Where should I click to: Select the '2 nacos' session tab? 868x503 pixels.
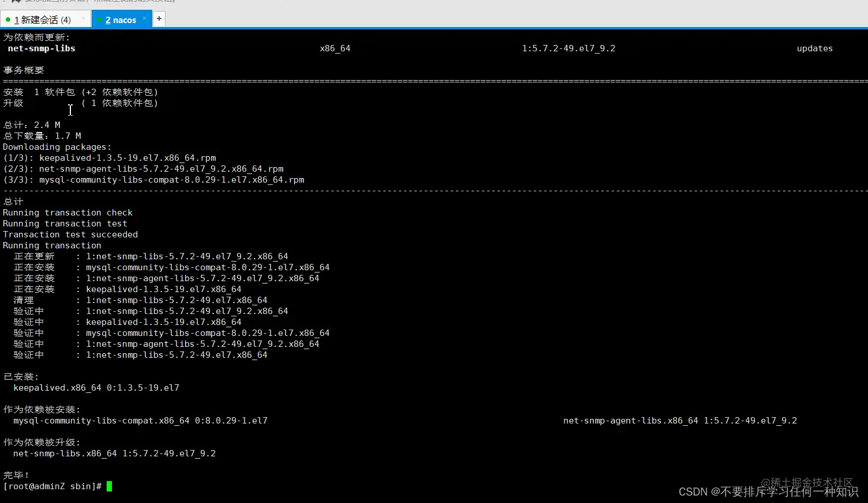click(121, 20)
